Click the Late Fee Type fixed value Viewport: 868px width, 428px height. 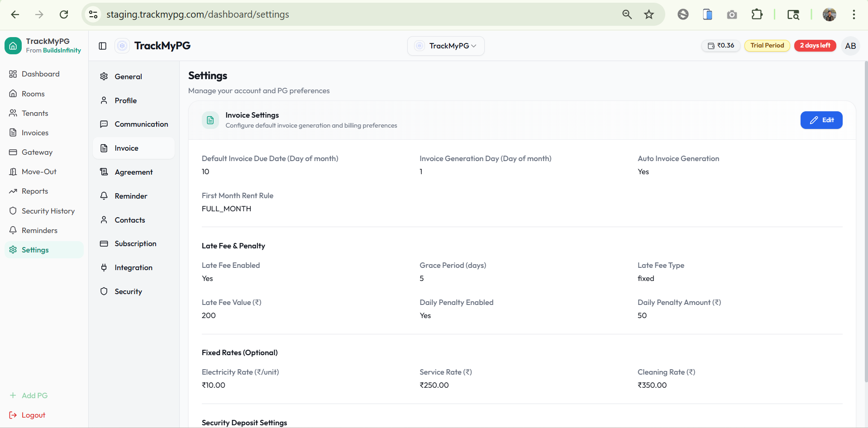646,278
